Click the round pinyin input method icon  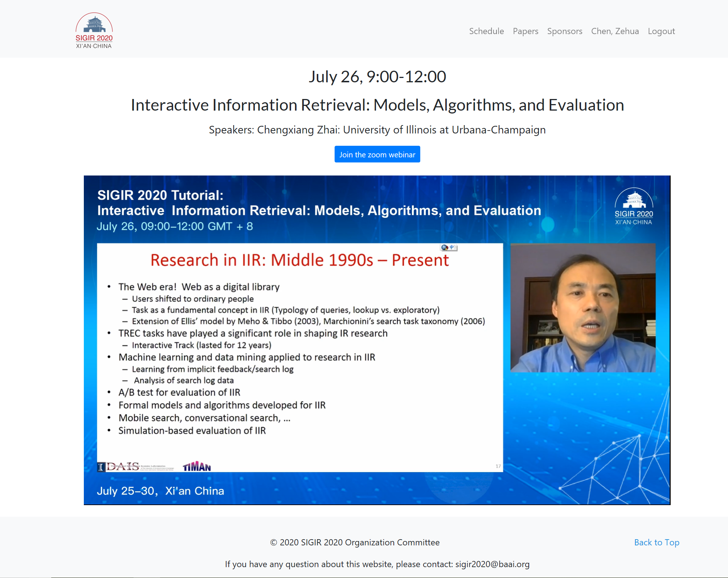[x=445, y=247]
